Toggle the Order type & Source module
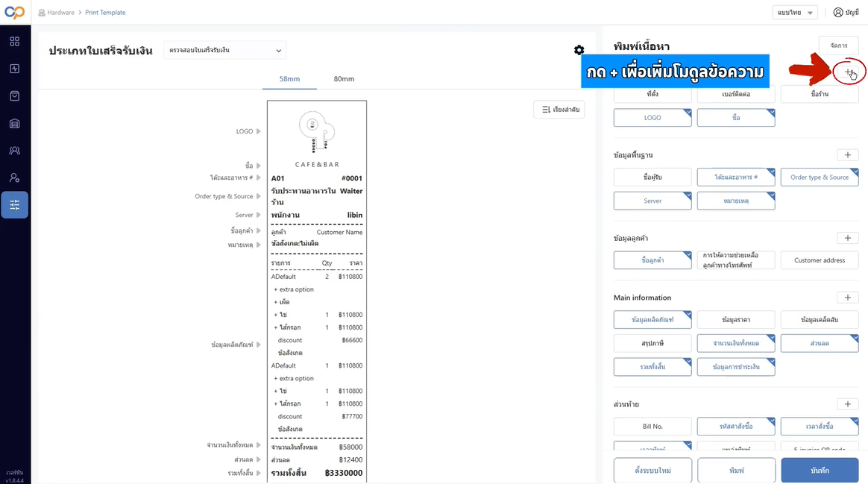The height and width of the screenshot is (484, 868). coord(820,177)
